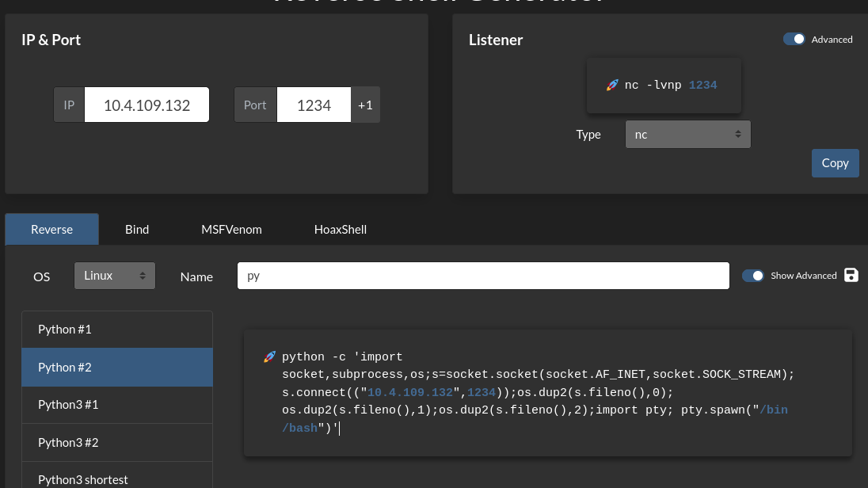Image resolution: width=868 pixels, height=488 pixels.
Task: Switch to the Reverse tab
Action: 52,229
